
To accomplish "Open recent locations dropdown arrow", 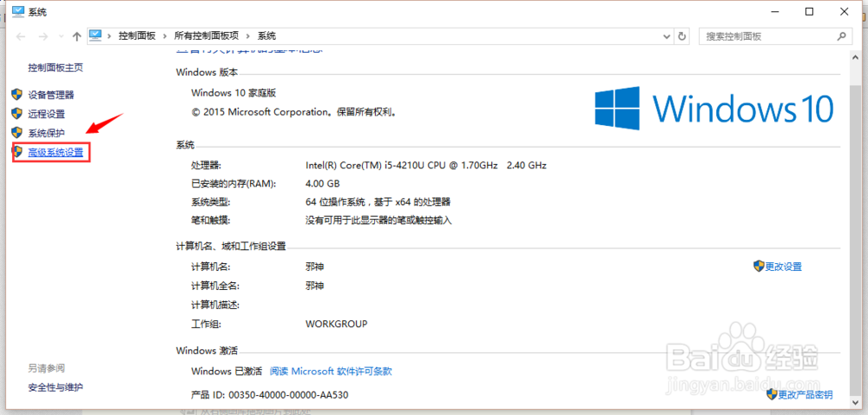I will [61, 36].
